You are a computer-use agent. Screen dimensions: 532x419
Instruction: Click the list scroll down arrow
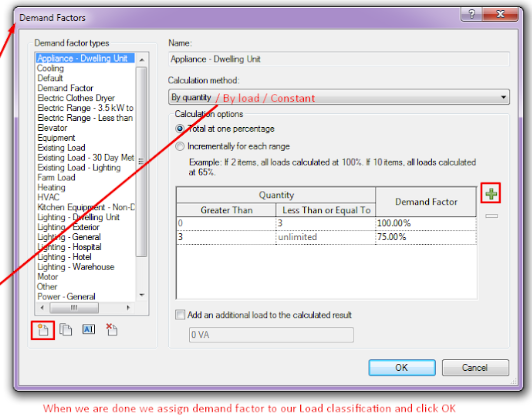click(x=142, y=295)
